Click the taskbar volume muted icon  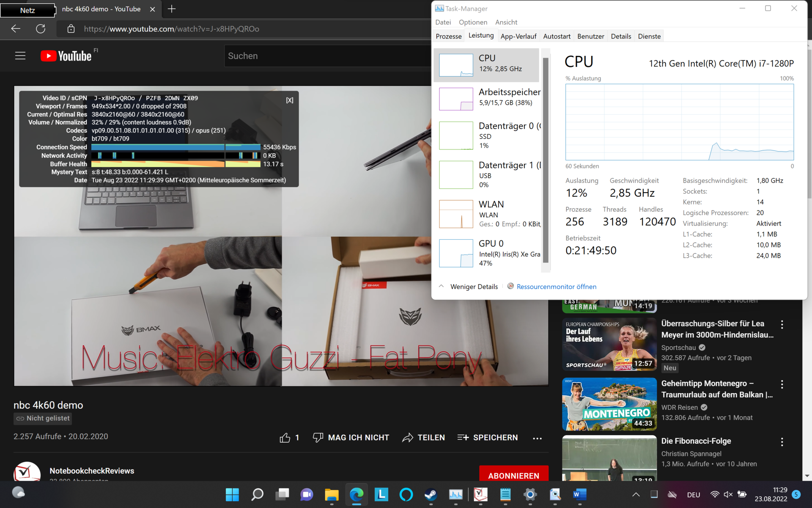pyautogui.click(x=728, y=494)
